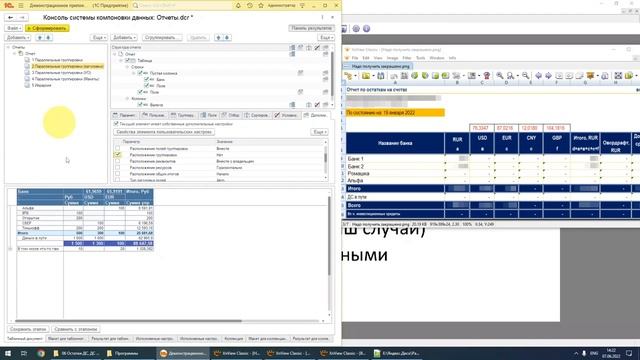Switch to the Поля settings tab
This screenshot has width=640, height=360.
[x=209, y=116]
